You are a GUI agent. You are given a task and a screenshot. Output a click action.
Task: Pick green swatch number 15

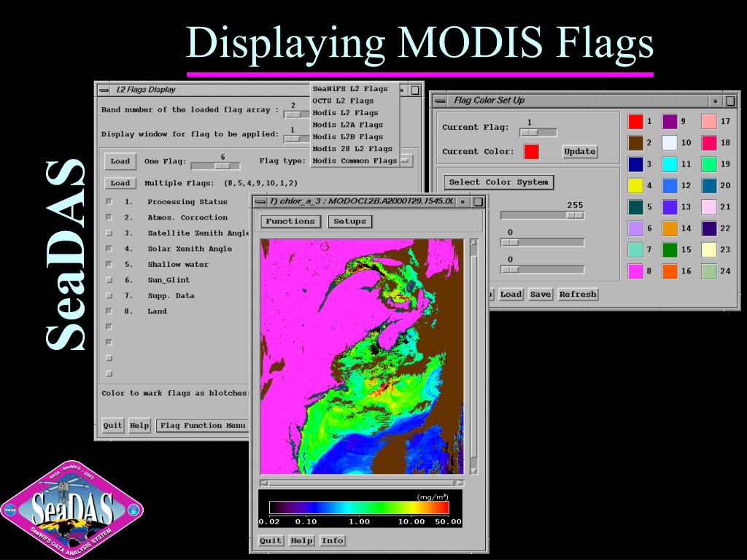[670, 250]
